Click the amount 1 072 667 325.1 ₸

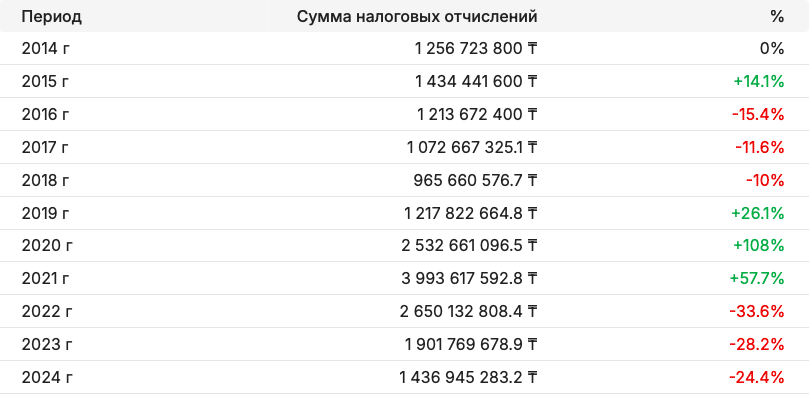coord(472,147)
